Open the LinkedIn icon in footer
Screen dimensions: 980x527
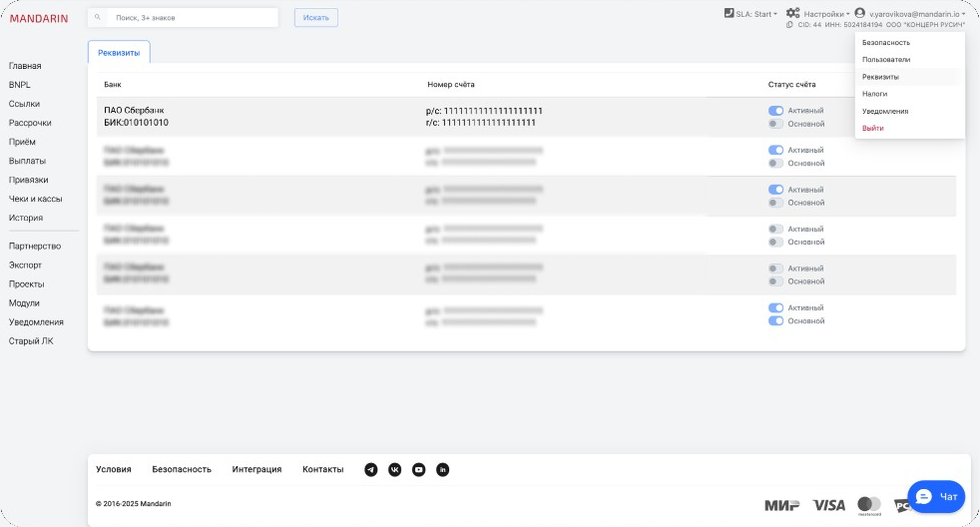[442, 469]
